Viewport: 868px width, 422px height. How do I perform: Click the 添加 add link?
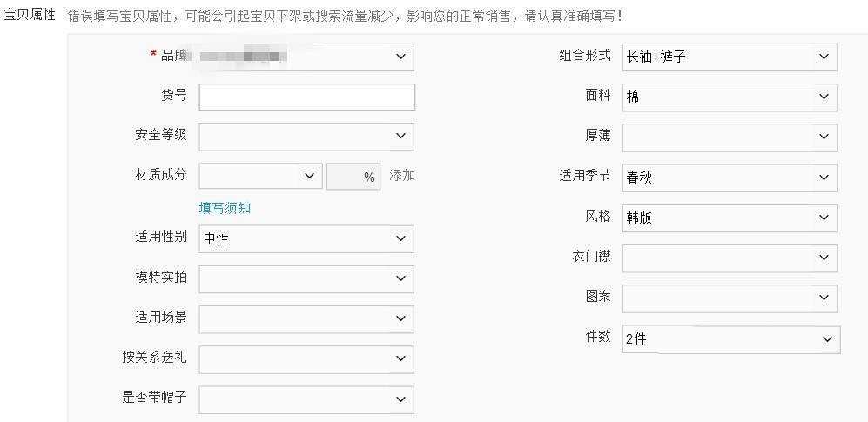click(402, 176)
